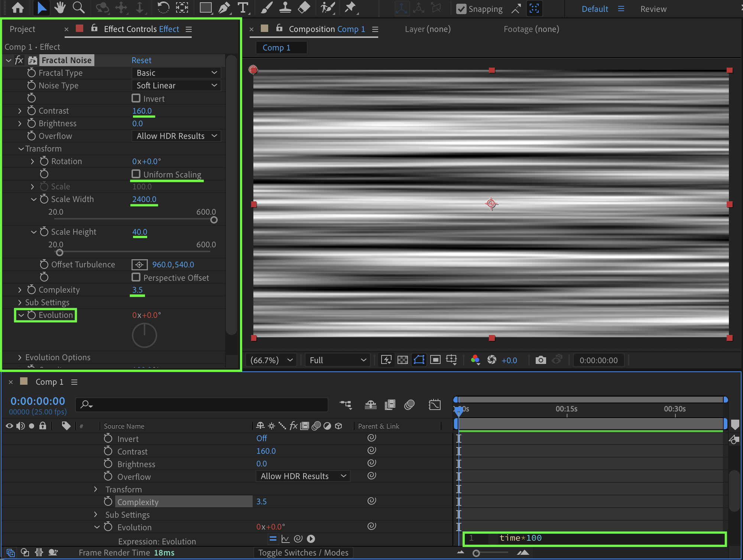Toggle the transparency grid icon
Screen dimensions: 743x560
click(x=402, y=360)
